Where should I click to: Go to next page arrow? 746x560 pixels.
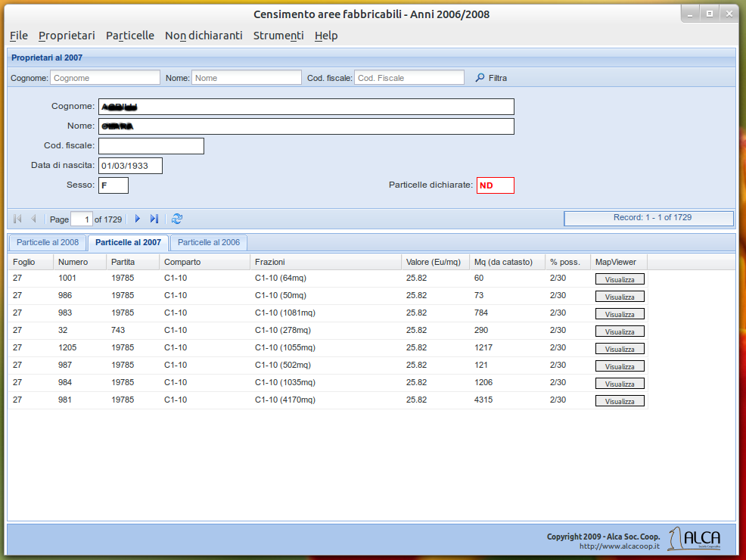(x=138, y=219)
